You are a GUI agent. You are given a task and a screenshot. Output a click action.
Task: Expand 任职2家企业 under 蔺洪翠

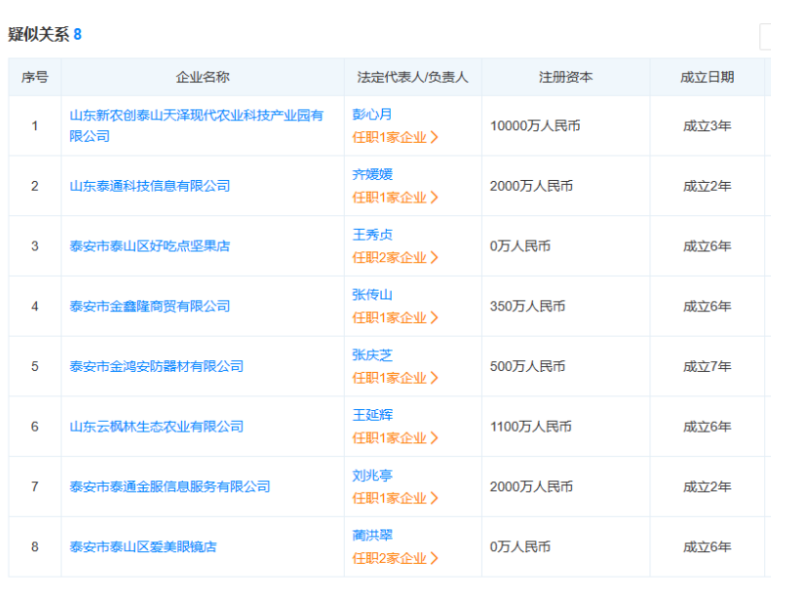[x=395, y=557]
